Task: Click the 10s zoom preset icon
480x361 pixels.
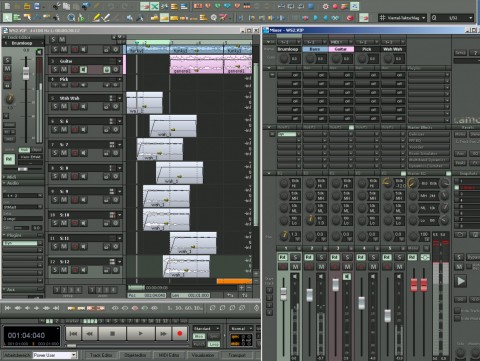Action: tap(179, 308)
